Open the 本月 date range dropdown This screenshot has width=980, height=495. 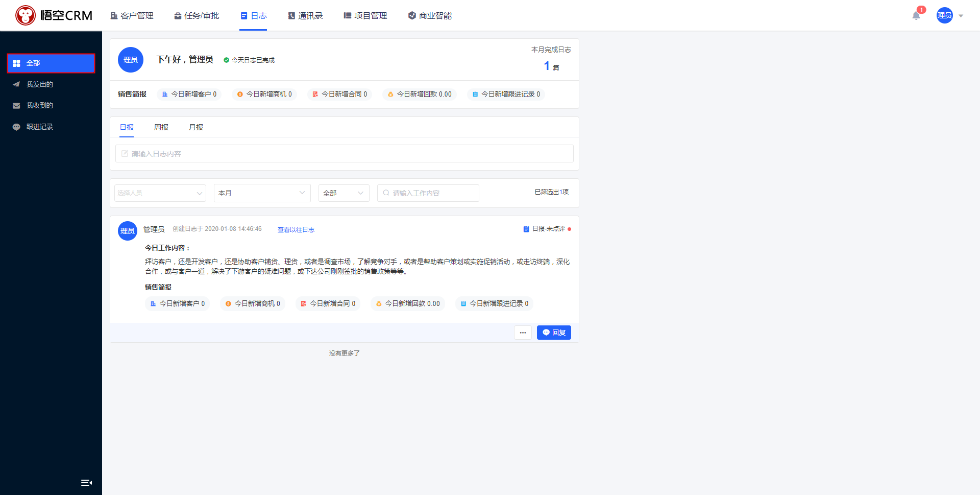(262, 193)
